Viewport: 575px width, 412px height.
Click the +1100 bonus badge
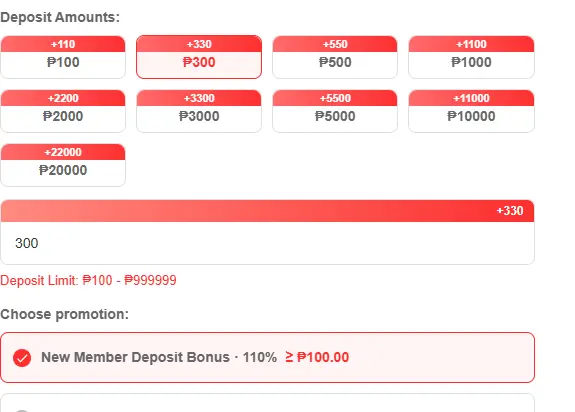click(471, 44)
